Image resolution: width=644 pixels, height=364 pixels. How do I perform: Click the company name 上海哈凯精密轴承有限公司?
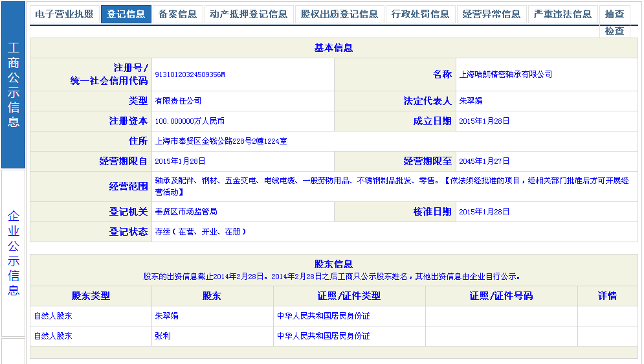point(505,74)
